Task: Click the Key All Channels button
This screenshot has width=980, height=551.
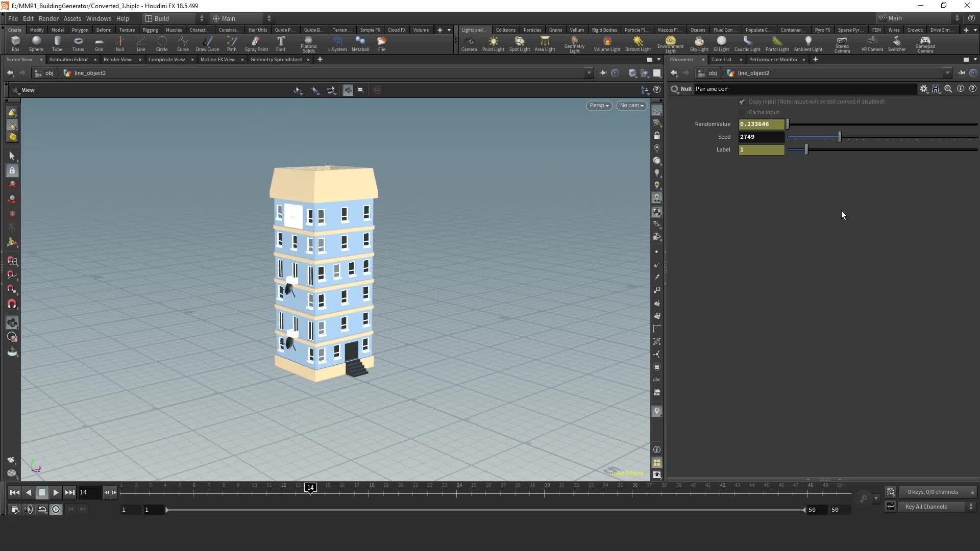Action: (930, 506)
